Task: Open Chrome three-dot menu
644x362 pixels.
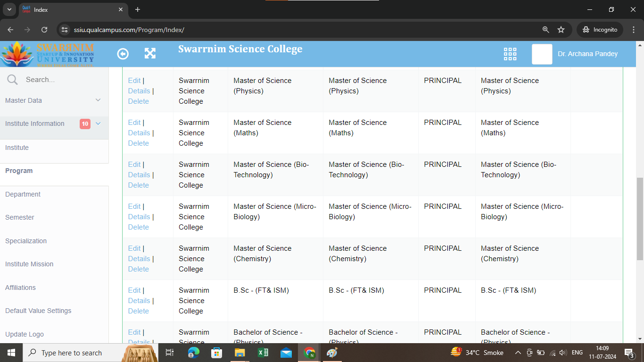Action: (633, 29)
